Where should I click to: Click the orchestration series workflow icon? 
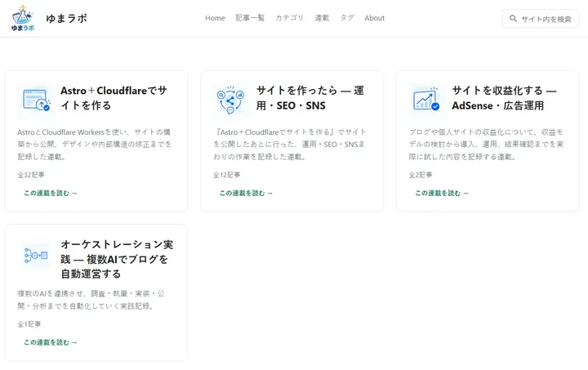tap(36, 256)
